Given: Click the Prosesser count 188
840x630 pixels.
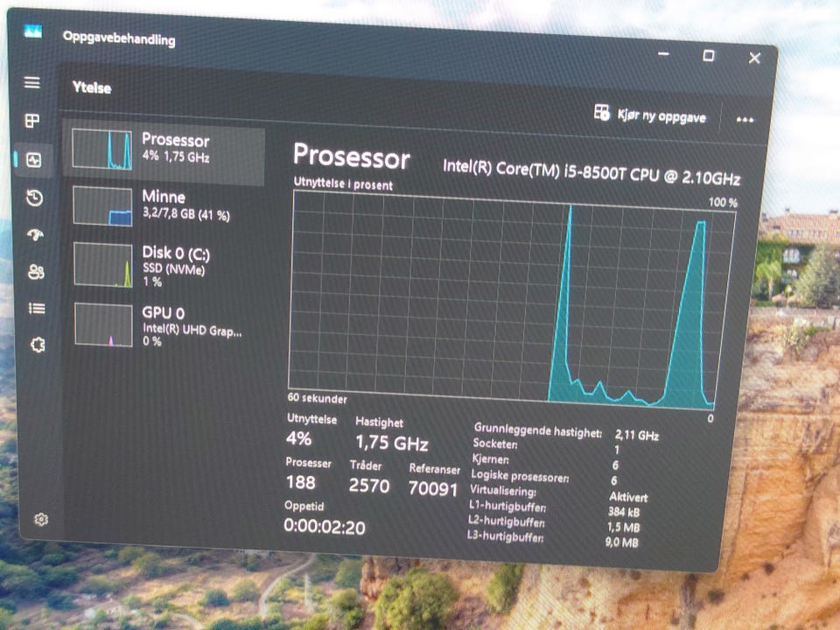Looking at the screenshot, I should 301,483.
